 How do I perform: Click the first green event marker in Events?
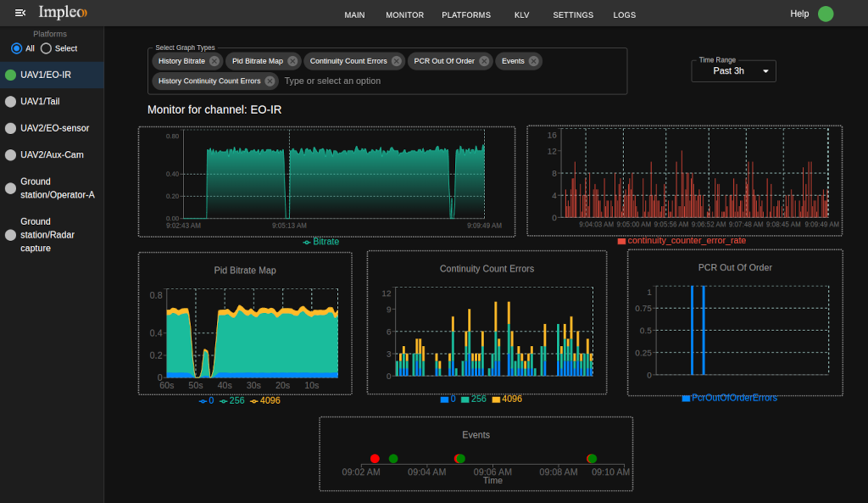[x=393, y=459]
